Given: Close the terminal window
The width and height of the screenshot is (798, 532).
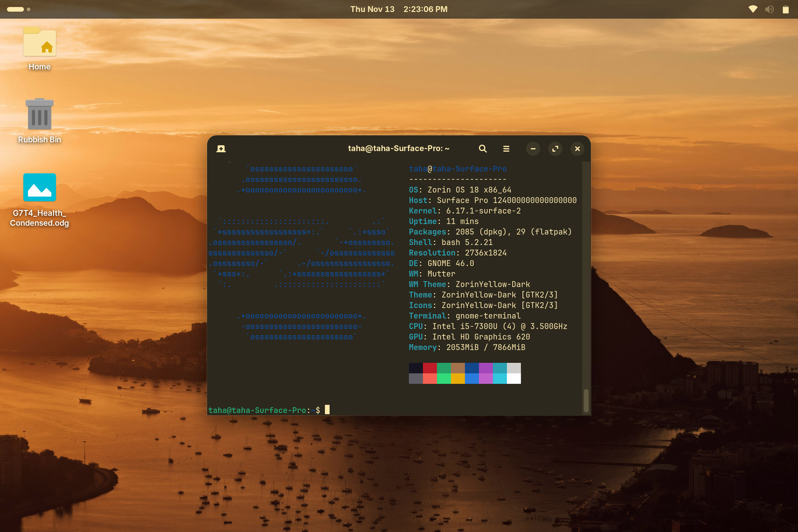Looking at the screenshot, I should 577,149.
